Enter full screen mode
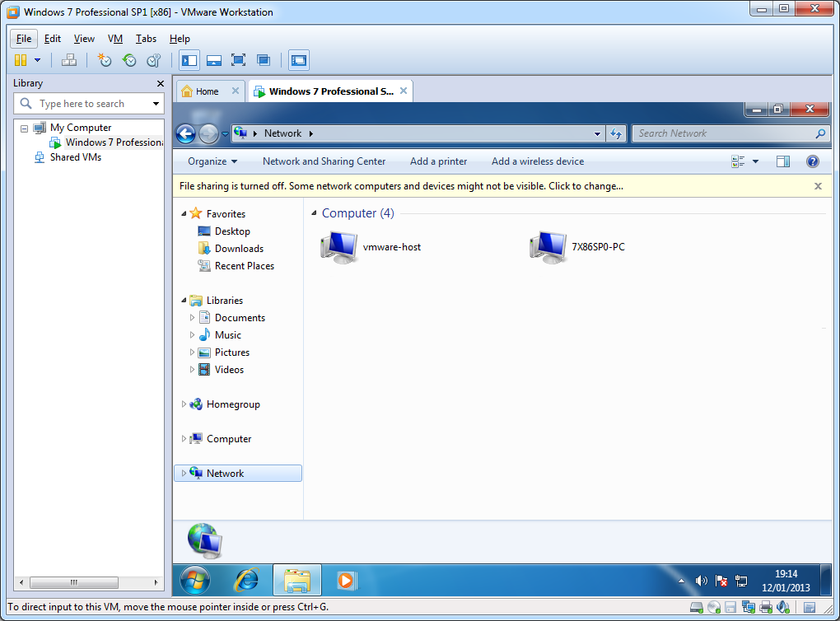This screenshot has height=621, width=840. [238, 60]
